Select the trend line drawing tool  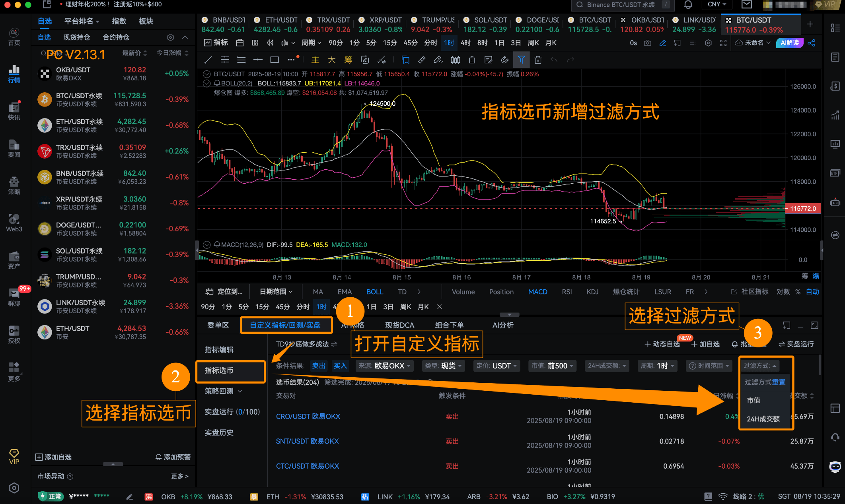pyautogui.click(x=208, y=60)
